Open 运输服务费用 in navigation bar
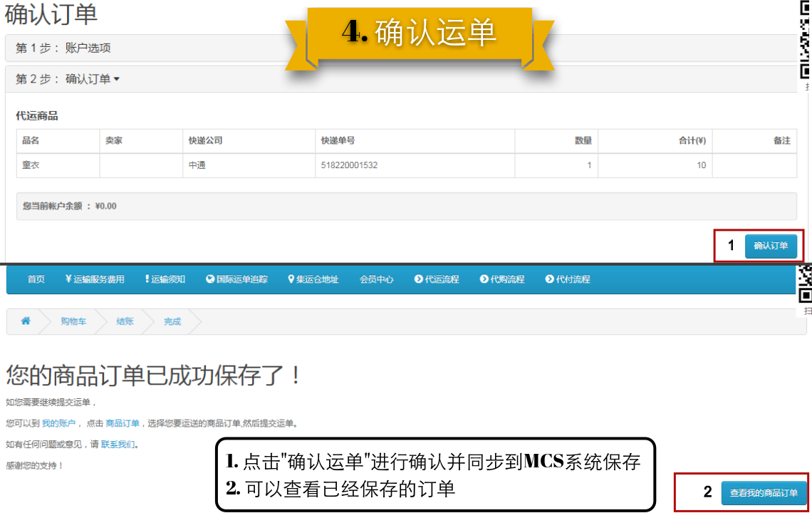812x513 pixels. (94, 279)
